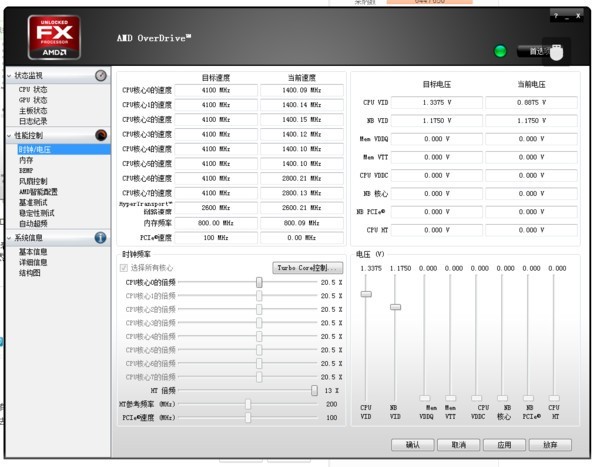Click the Turbo Core控制 button
This screenshot has width=600, height=467.
tap(308, 268)
